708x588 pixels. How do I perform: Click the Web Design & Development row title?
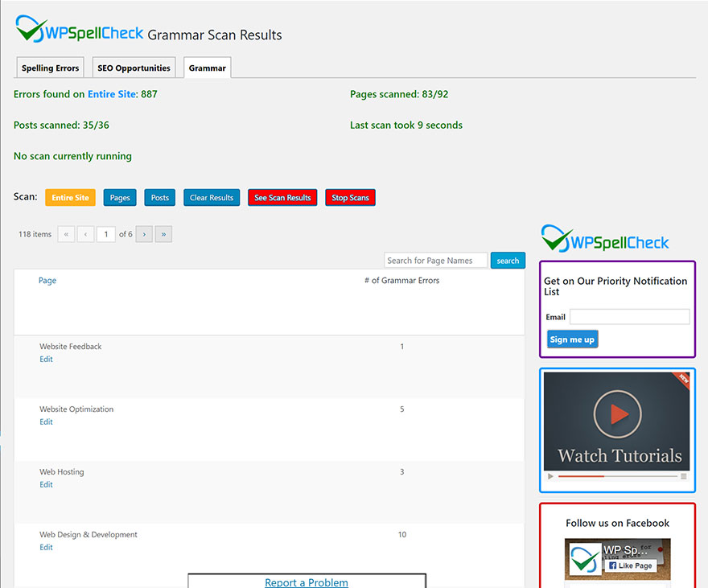88,535
